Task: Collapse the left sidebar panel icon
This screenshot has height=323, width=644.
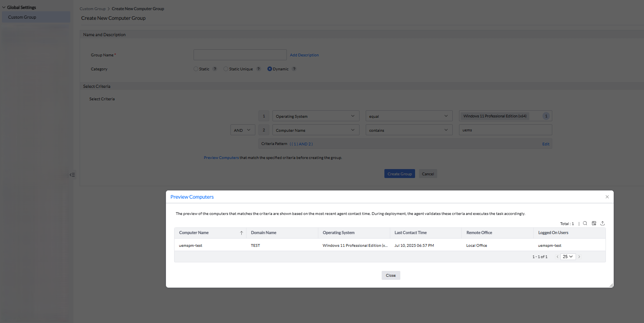Action: pos(72,175)
